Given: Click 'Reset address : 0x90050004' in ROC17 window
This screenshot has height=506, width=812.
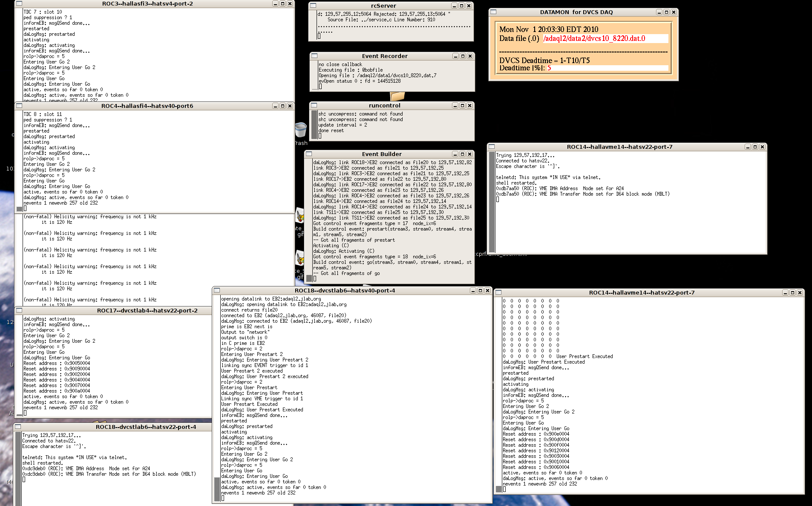Looking at the screenshot, I should pos(57,363).
